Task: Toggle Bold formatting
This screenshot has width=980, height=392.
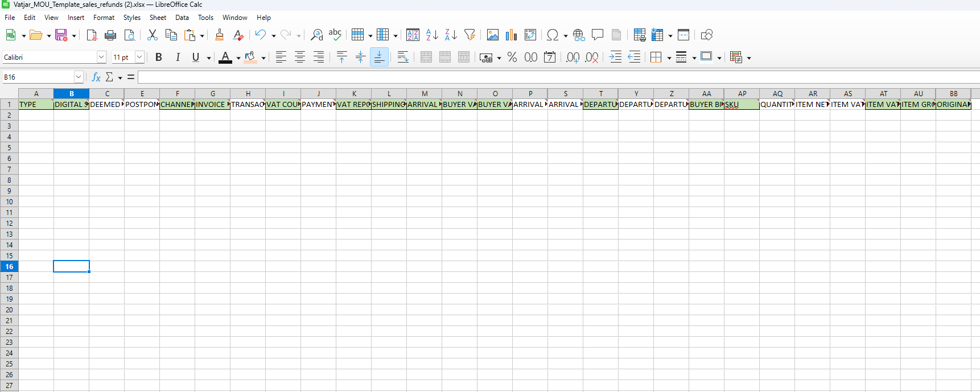Action: (x=159, y=57)
